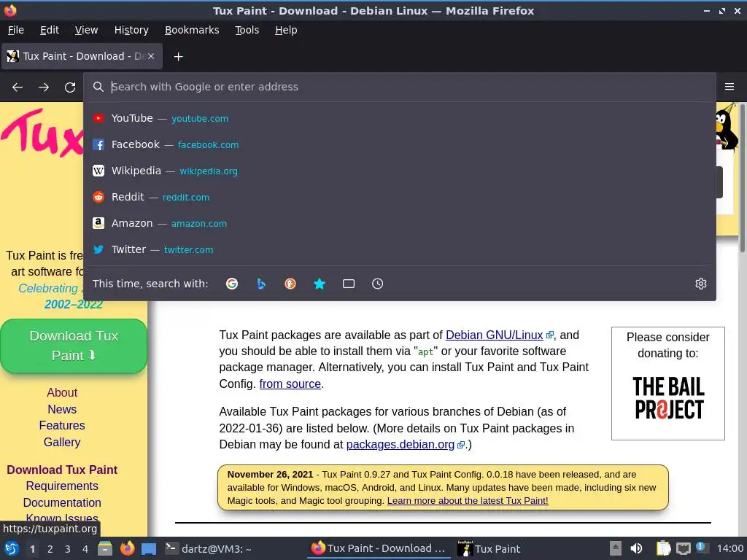Image resolution: width=747 pixels, height=560 pixels.
Task: Open the File menu
Action: click(16, 30)
